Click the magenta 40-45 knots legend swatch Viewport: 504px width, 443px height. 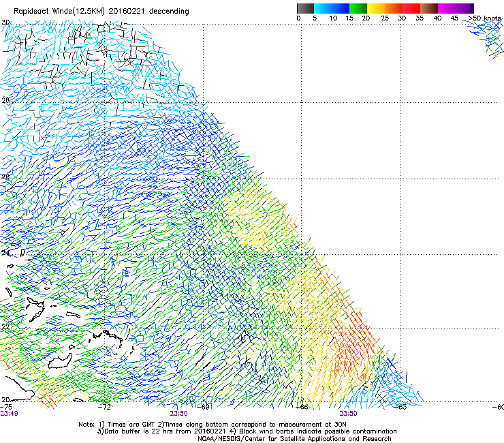point(447,8)
